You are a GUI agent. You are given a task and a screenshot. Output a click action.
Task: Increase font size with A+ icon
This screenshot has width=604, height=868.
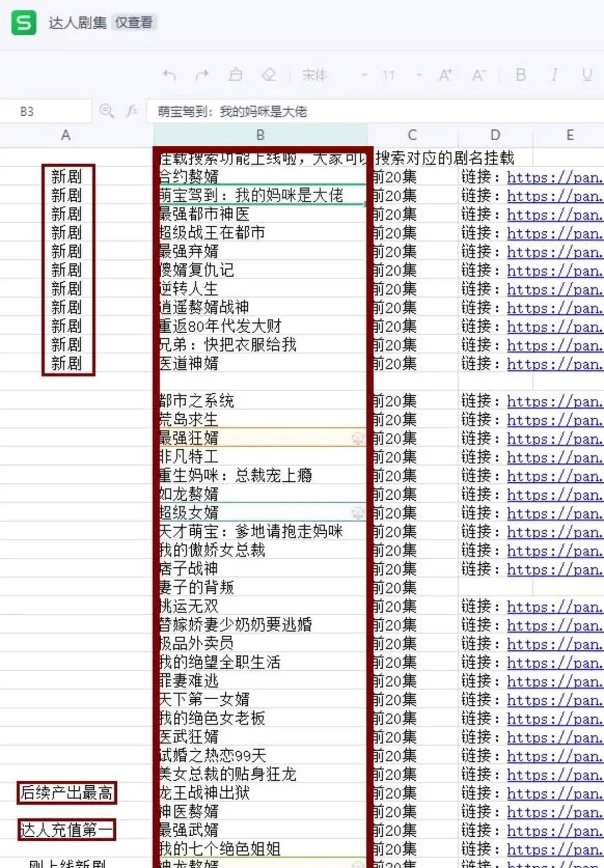(x=446, y=75)
